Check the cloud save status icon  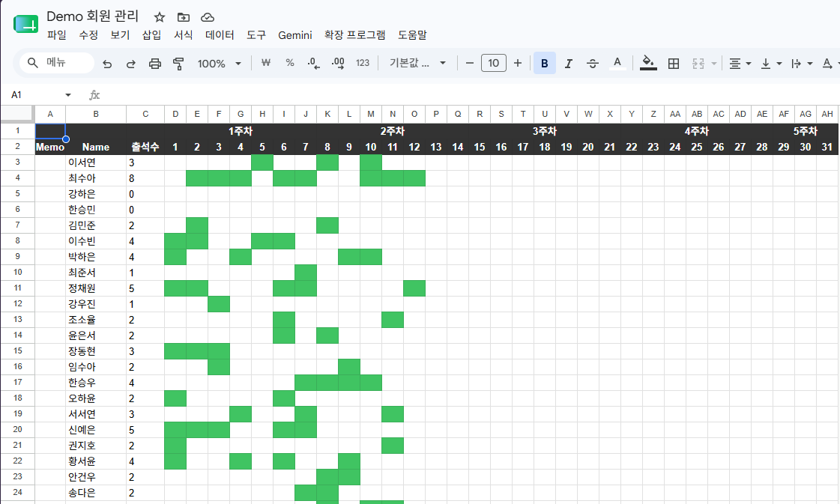208,17
